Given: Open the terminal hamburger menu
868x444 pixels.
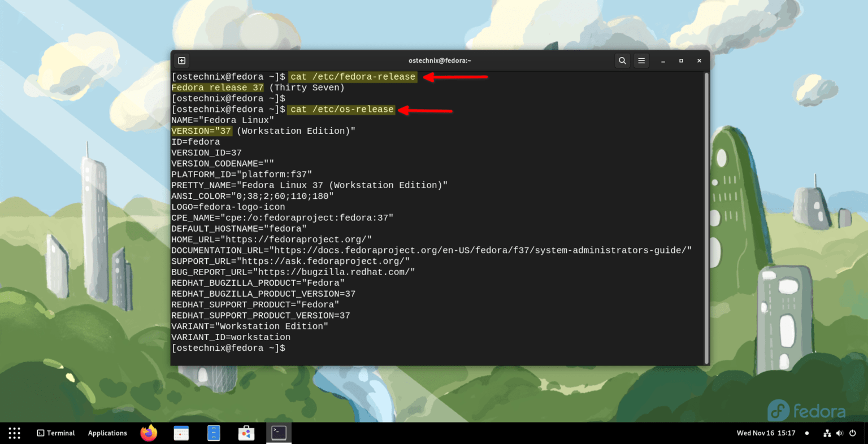Looking at the screenshot, I should tap(641, 60).
